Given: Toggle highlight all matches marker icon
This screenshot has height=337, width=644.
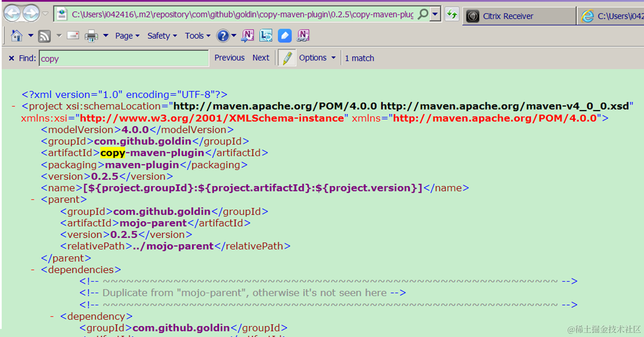Looking at the screenshot, I should click(287, 58).
